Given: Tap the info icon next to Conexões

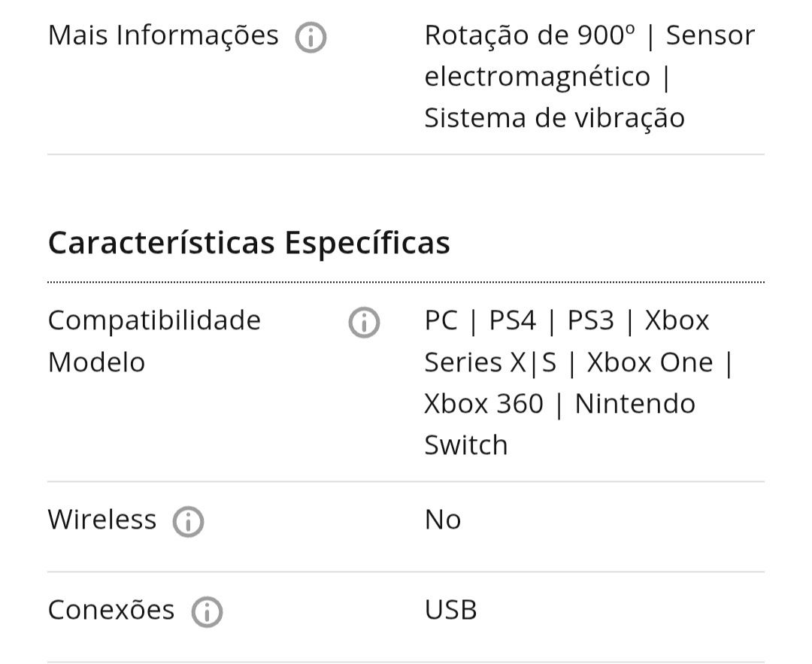Looking at the screenshot, I should tap(208, 611).
